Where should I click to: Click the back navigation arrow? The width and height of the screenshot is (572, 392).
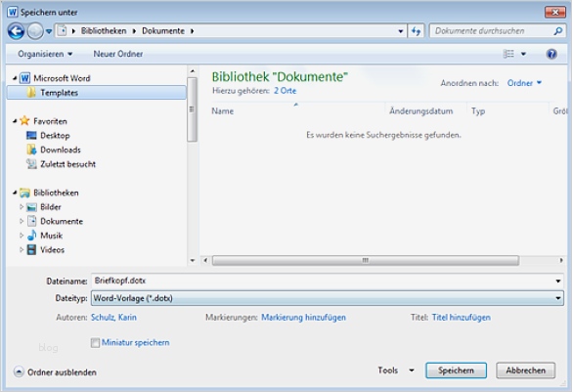click(x=16, y=31)
